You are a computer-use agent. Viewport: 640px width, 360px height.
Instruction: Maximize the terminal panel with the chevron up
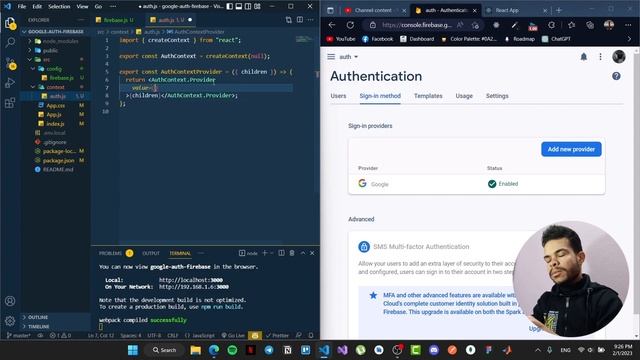[303, 253]
